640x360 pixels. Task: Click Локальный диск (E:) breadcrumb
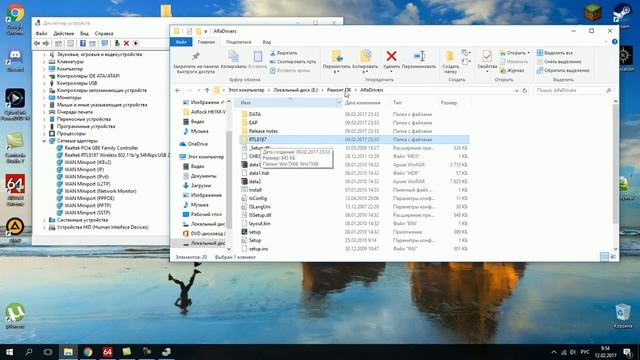tap(296, 90)
